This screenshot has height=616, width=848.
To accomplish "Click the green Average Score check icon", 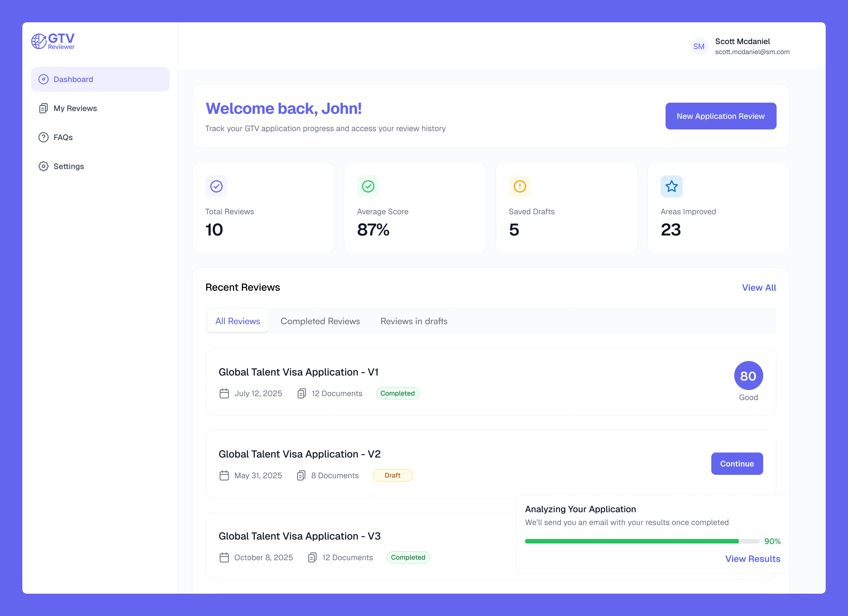I will coord(368,186).
